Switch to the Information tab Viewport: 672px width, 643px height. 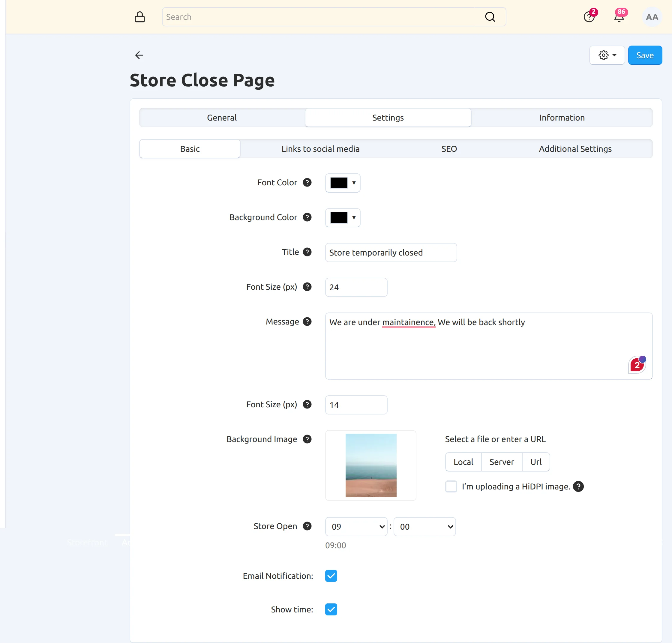pos(562,118)
